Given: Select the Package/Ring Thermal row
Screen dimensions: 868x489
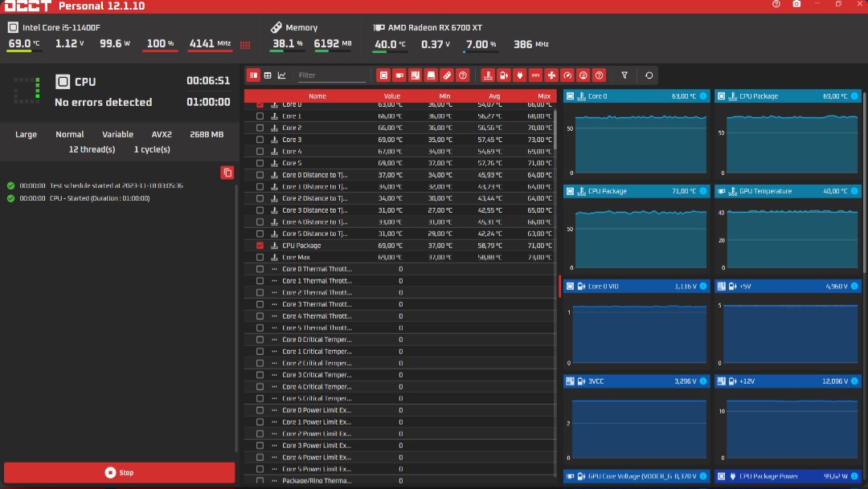Looking at the screenshot, I should (x=399, y=481).
